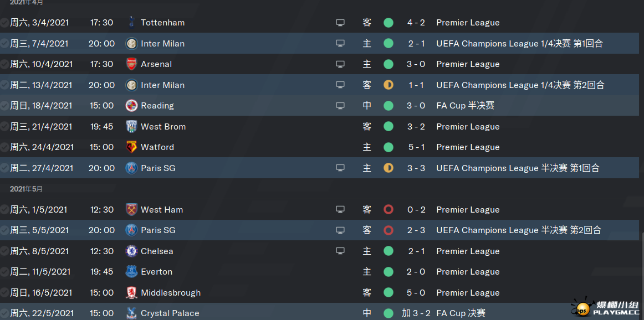
Task: Click the Watford club badge
Action: pos(131,147)
